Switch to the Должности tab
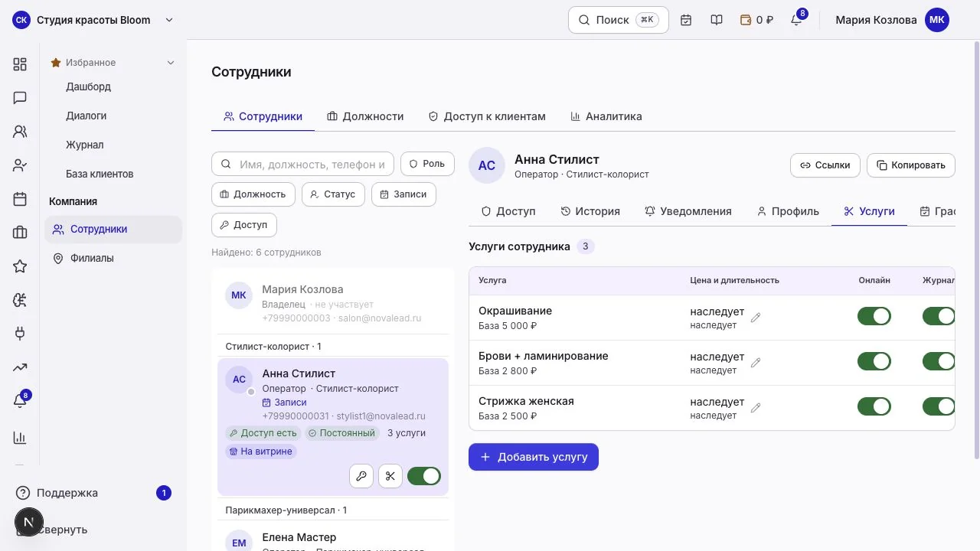The image size is (980, 551). [x=365, y=116]
